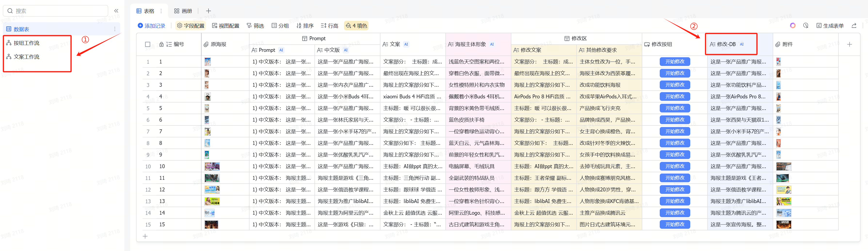Open the 行高 row height options
The height and width of the screenshot is (251, 868).
point(329,26)
